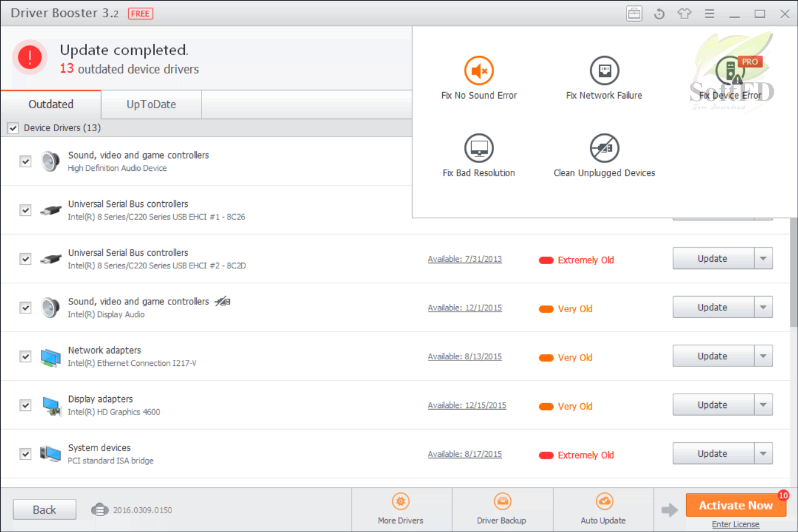Update the Intel HD Graphics 4600 driver
Screen dimensions: 798x532
point(713,405)
